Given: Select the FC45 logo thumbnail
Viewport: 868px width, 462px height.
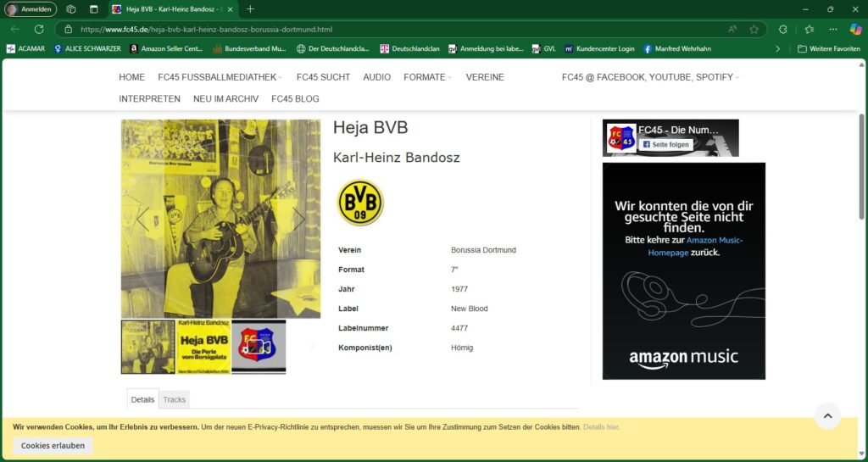Looking at the screenshot, I should pos(259,347).
